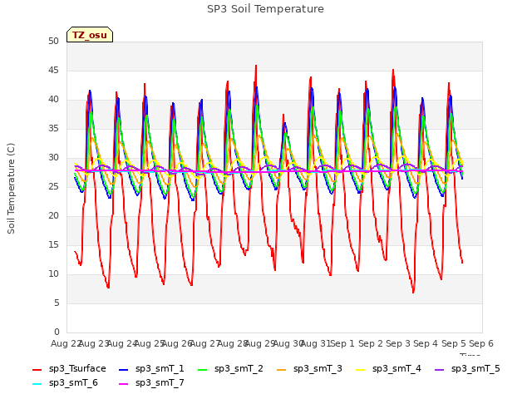Click the SP3 Soil Temperature chart title

point(265,9)
